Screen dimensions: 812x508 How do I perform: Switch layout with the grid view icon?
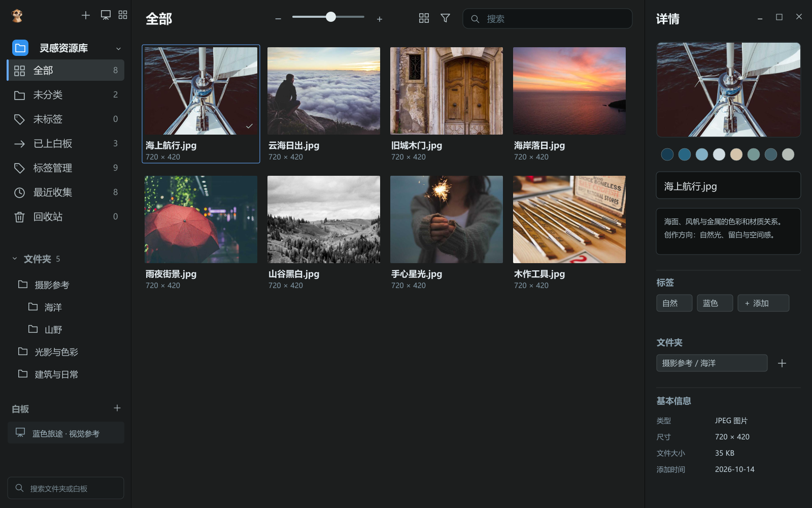tap(424, 18)
